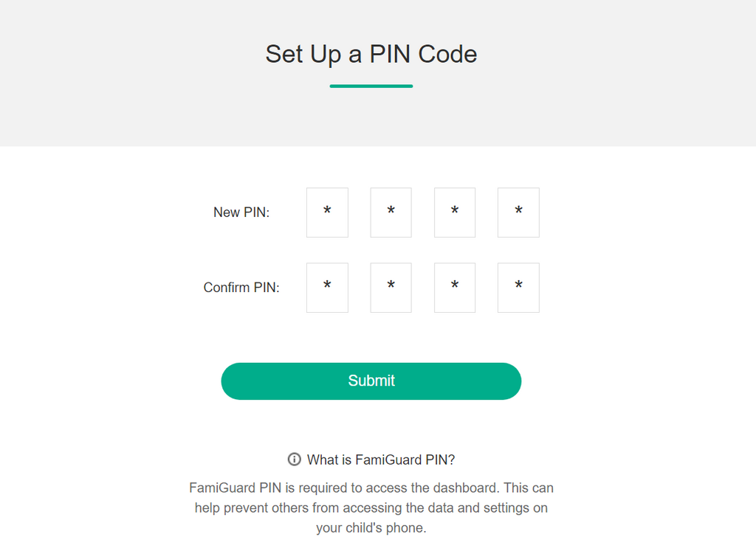This screenshot has width=756, height=551.
Task: Submit the PIN with the green button
Action: pyautogui.click(x=371, y=381)
